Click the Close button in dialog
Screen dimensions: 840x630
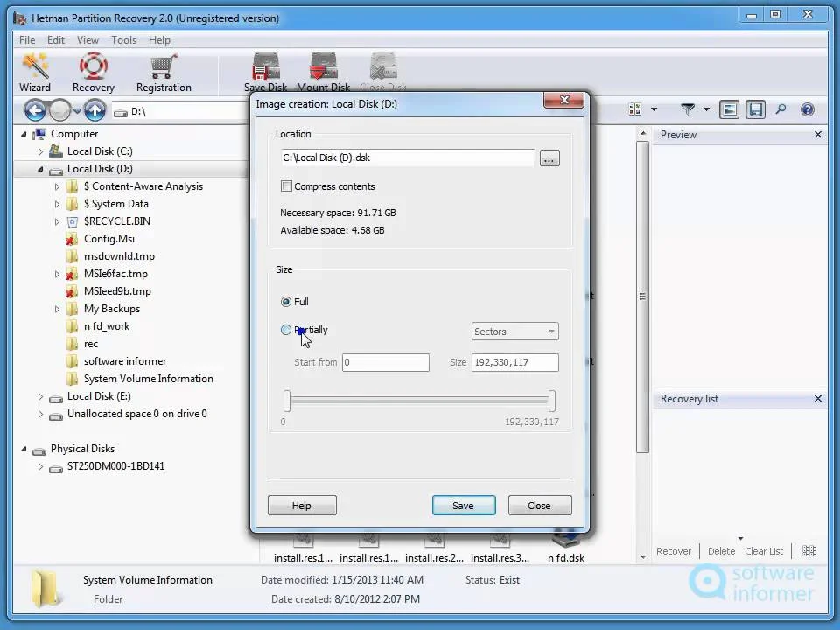click(x=540, y=506)
